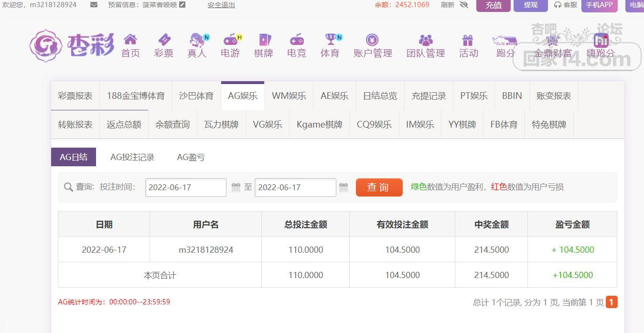This screenshot has width=644, height=333.
Task: Edit reserved info pencil icon
Action: [182, 5]
